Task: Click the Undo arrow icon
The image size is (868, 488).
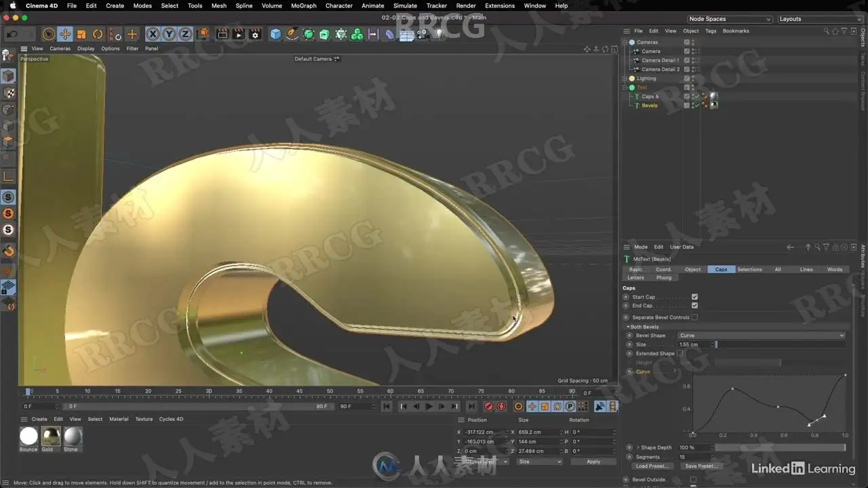Action: tap(12, 34)
